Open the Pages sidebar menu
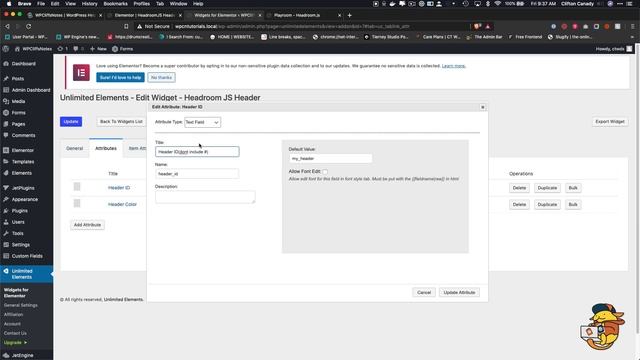 click(18, 124)
